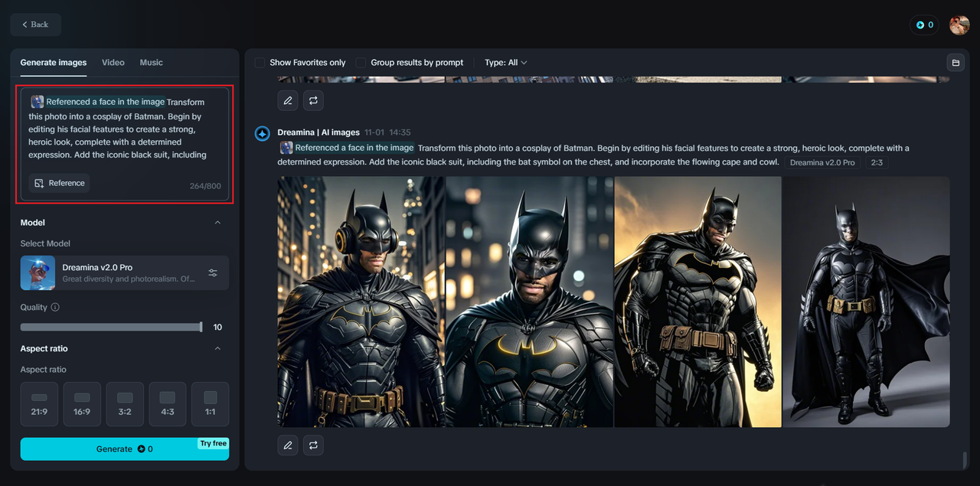Image resolution: width=980 pixels, height=486 pixels.
Task: Switch to the Generate images tab
Action: [54, 63]
